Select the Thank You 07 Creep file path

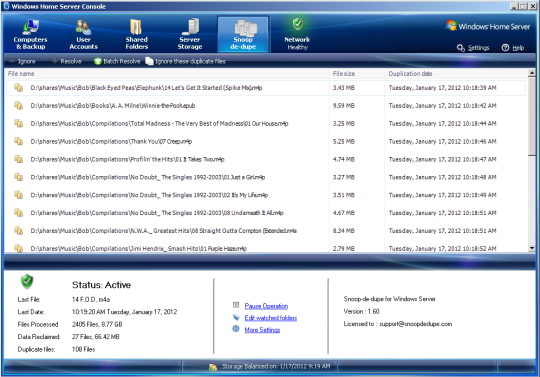point(111,142)
